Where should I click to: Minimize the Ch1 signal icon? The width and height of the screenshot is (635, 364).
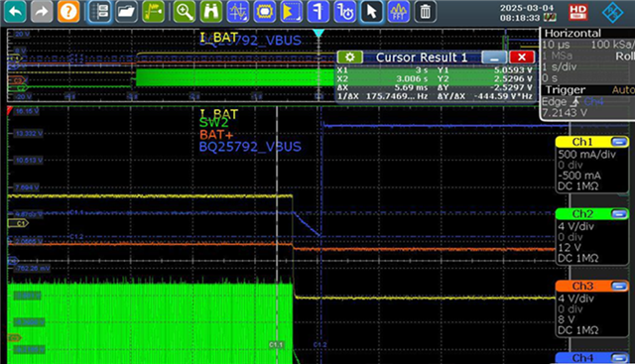pos(618,142)
